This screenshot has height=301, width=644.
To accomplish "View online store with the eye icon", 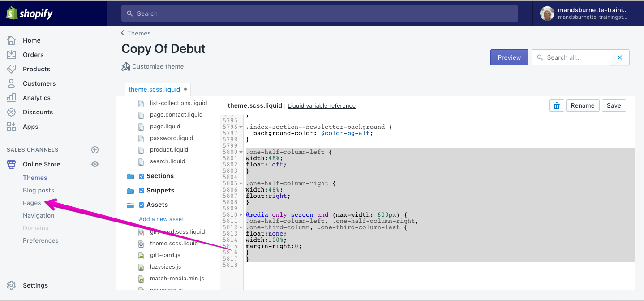I will [95, 164].
